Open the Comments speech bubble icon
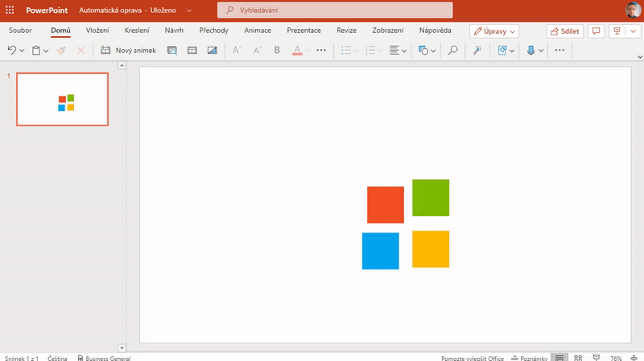The image size is (644, 361). (597, 31)
